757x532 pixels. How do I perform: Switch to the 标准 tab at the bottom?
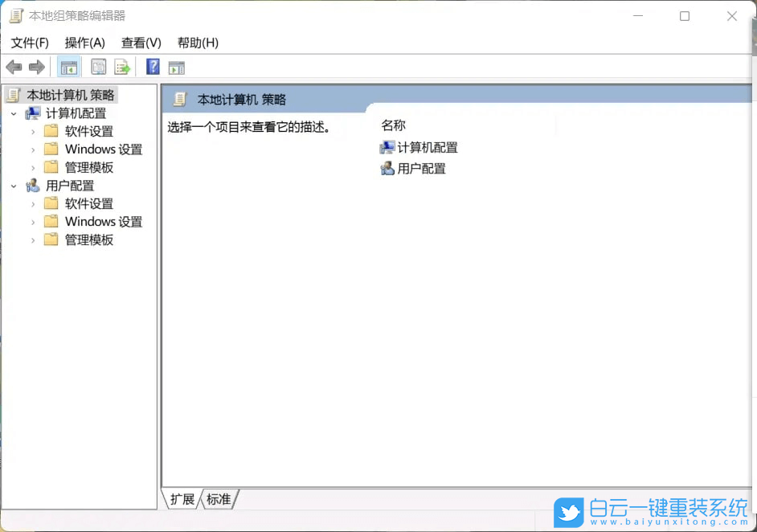[218, 499]
